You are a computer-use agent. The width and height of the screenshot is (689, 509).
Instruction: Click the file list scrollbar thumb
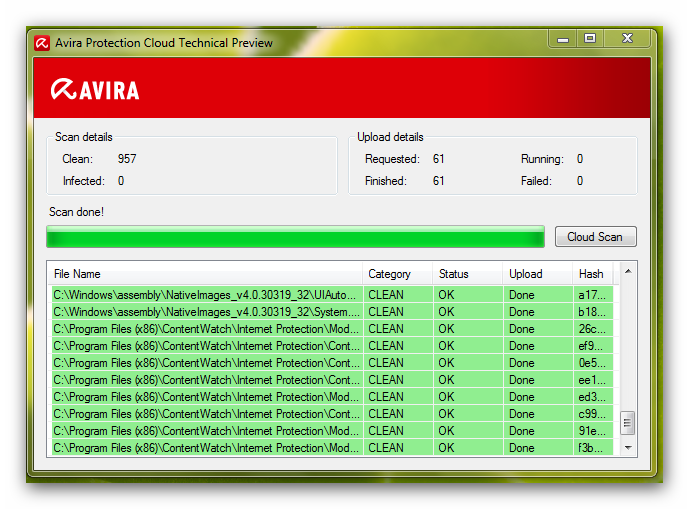click(627, 423)
